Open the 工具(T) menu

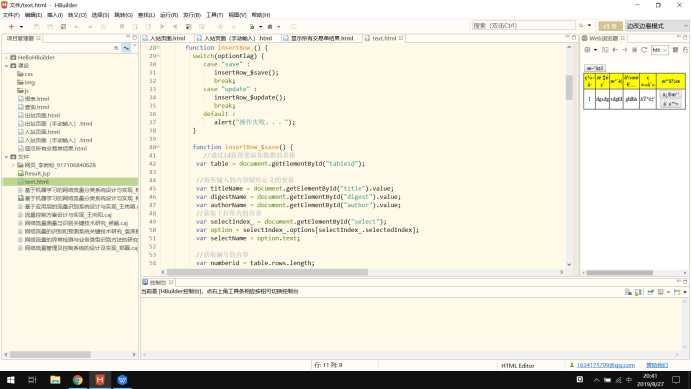coord(214,15)
